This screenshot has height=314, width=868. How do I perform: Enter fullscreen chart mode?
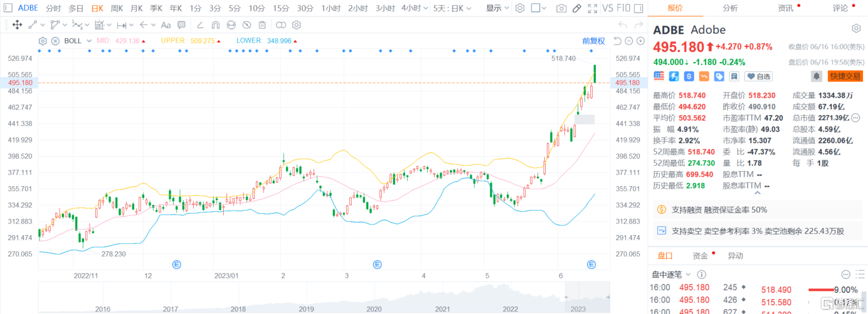coord(592,8)
